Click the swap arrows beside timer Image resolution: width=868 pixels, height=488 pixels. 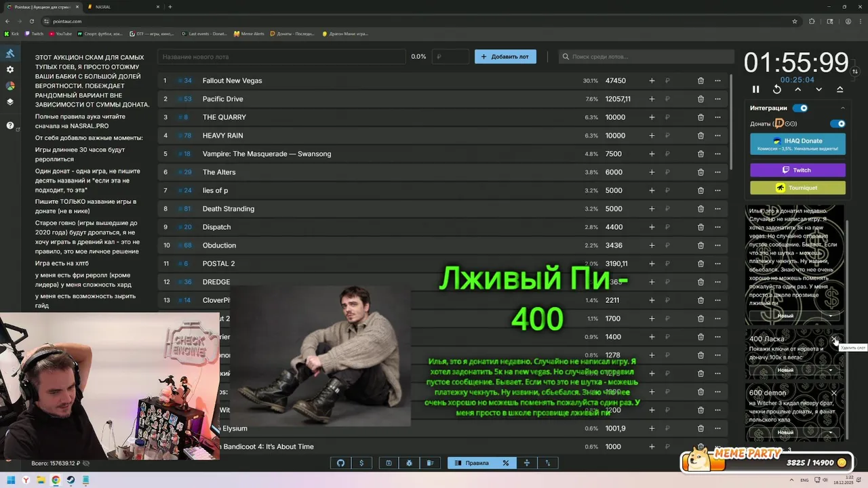[x=855, y=71]
